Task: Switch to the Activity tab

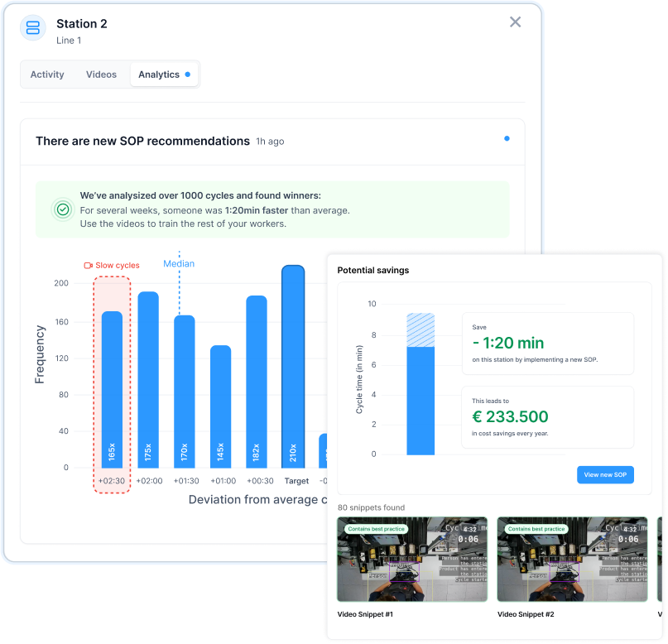Action: (x=47, y=74)
